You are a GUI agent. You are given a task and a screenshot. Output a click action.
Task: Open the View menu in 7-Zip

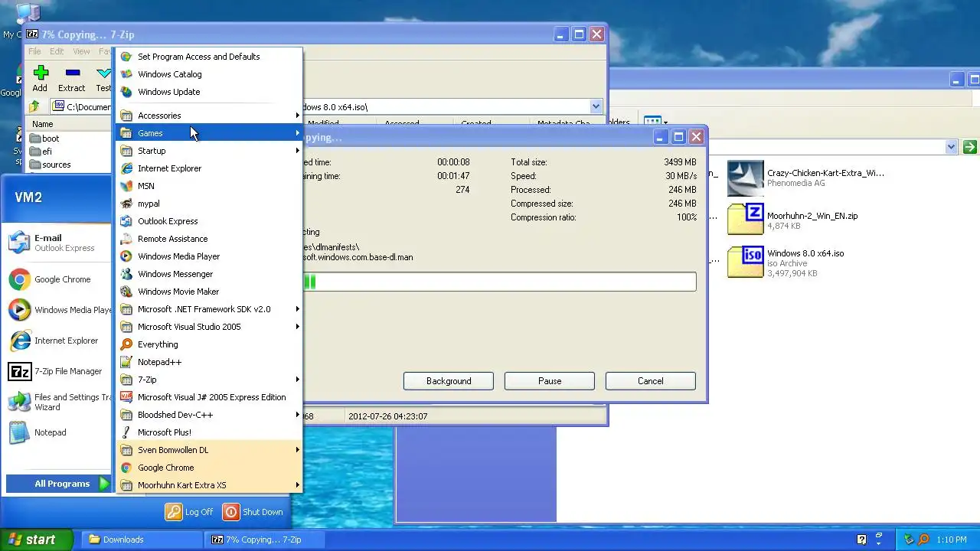[81, 51]
